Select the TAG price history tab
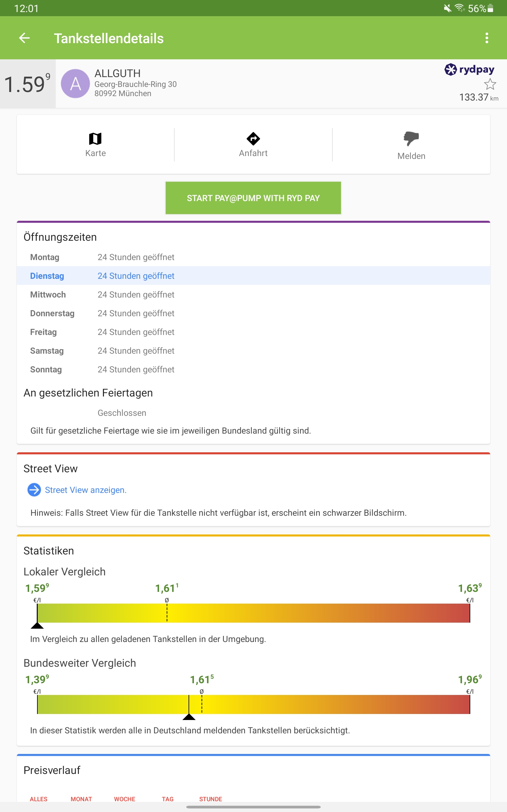Image resolution: width=507 pixels, height=812 pixels. (168, 799)
